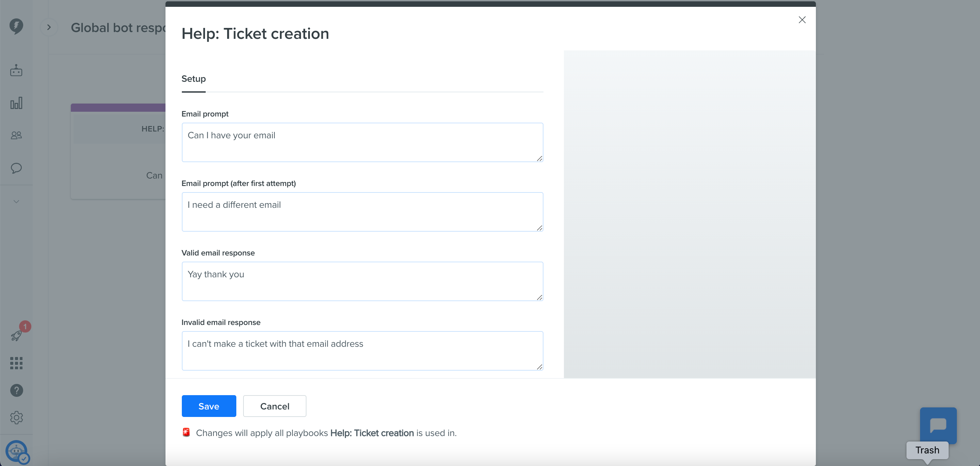Edit Email prompt after first attempt field
Image resolution: width=980 pixels, height=466 pixels.
click(362, 212)
